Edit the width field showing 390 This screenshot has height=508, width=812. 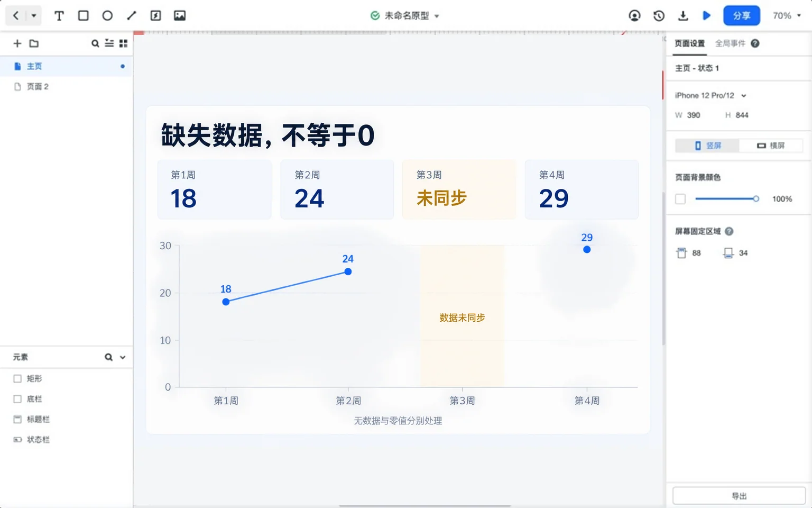click(x=694, y=115)
